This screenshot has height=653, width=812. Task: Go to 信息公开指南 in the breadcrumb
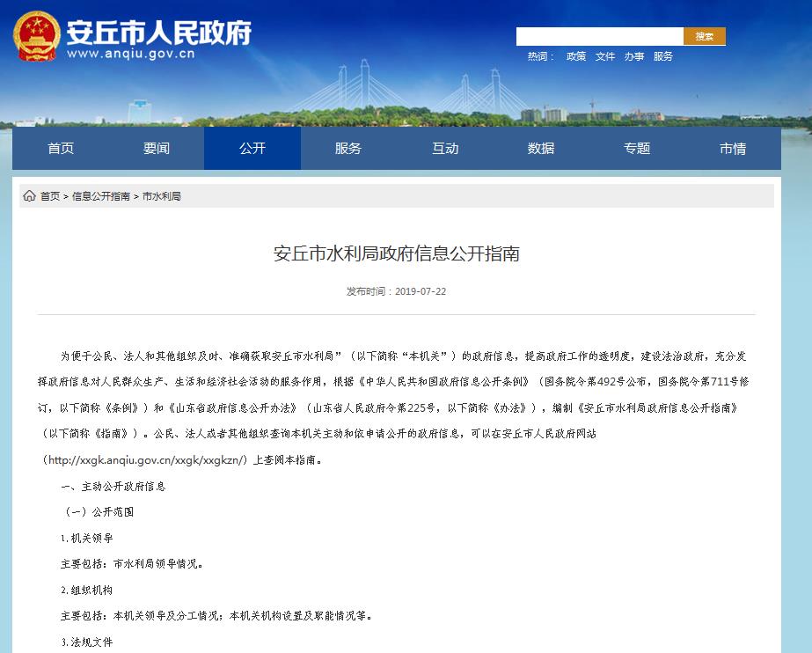pyautogui.click(x=101, y=196)
